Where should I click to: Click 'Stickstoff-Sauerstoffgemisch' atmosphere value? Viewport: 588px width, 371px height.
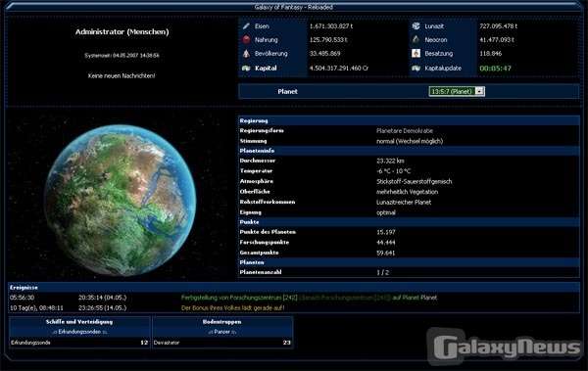point(415,182)
